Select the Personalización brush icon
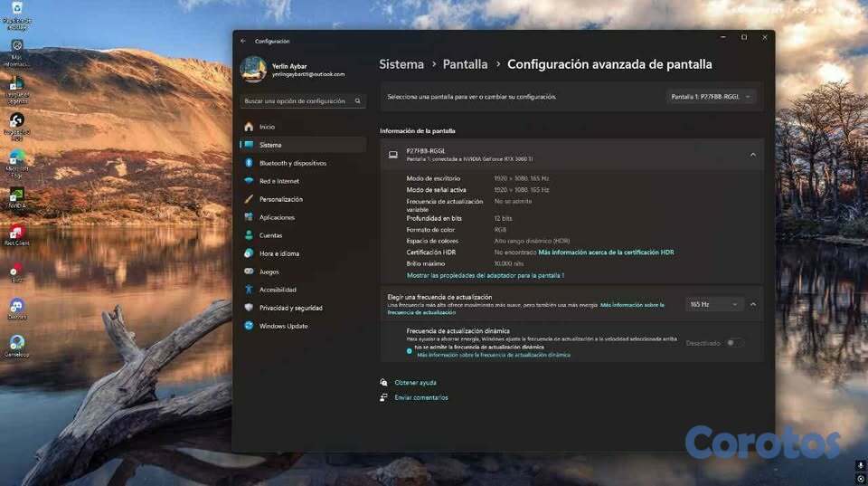The height and width of the screenshot is (486, 868). click(249, 199)
